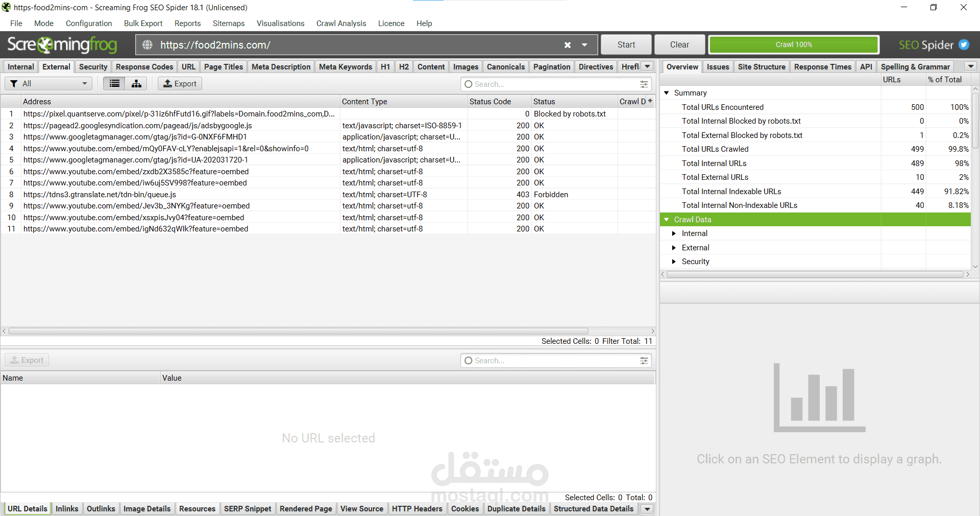
Task: Select Total Internal Indexable URLs row
Action: pyautogui.click(x=815, y=192)
